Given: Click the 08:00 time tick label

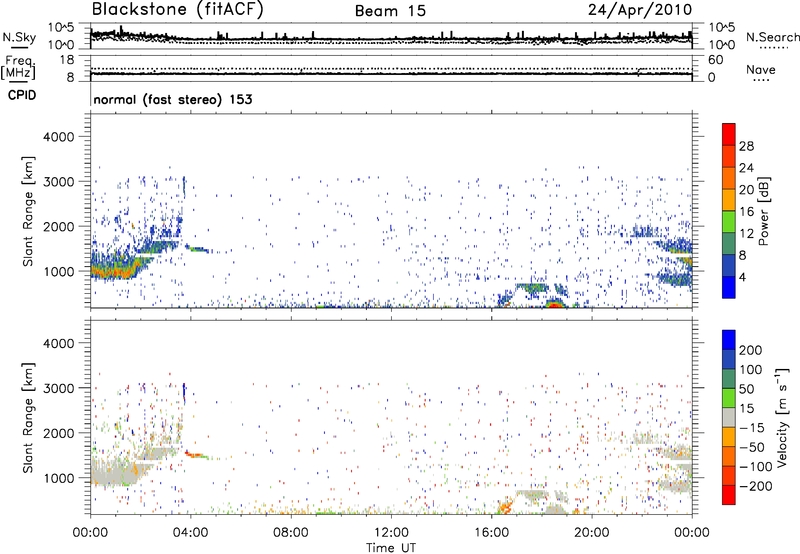Looking at the screenshot, I should 291,533.
